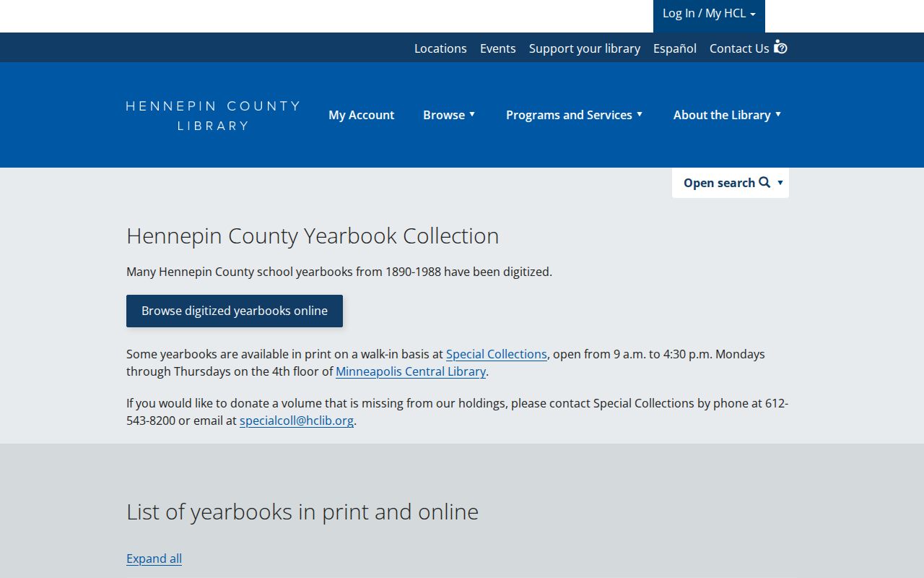
Task: Click the help info icon beside Contact Us
Action: click(x=780, y=47)
